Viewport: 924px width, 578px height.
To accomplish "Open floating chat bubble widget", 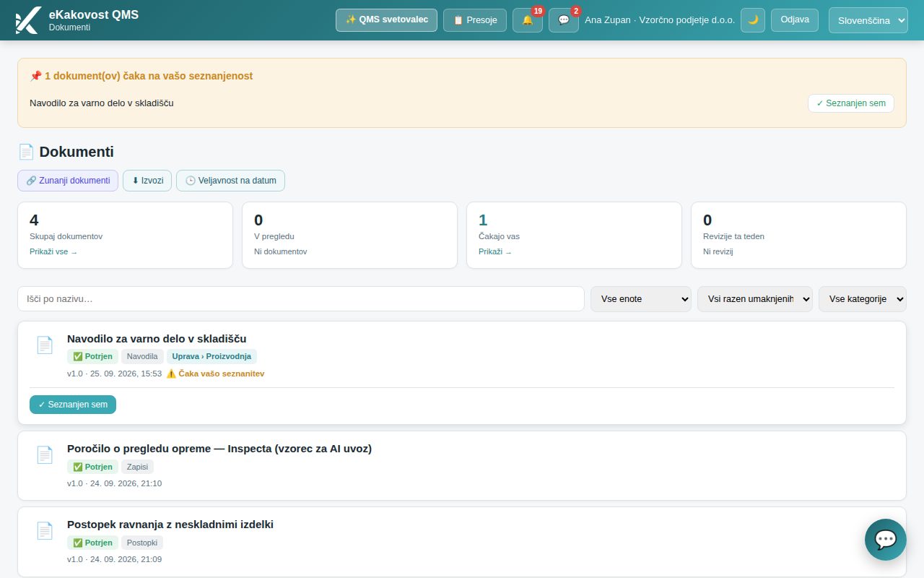I will point(886,540).
